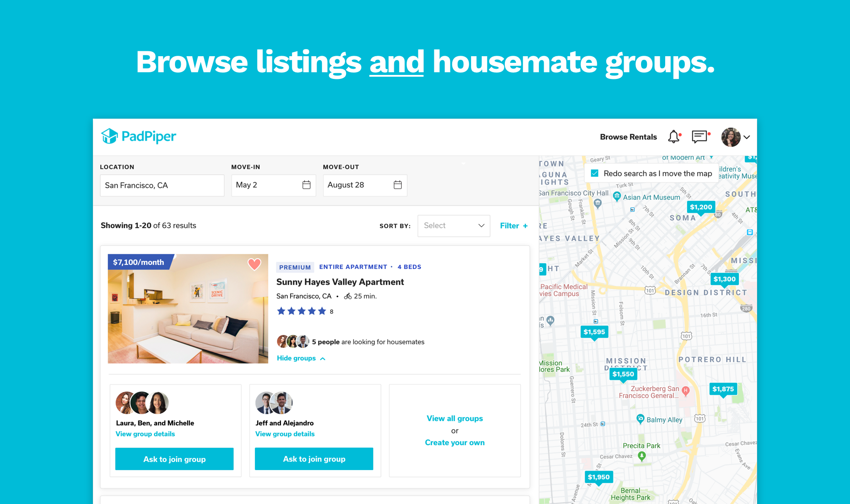Image resolution: width=850 pixels, height=504 pixels.
Task: Click Laura, Ben, and Michelle group avatars
Action: pos(142,402)
